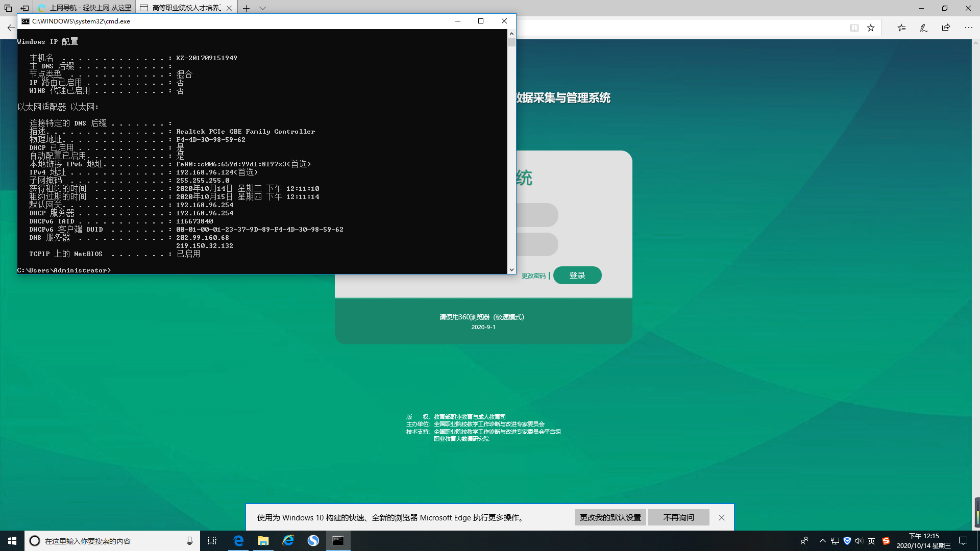Click the Task View taskbar icon
This screenshot has height=551, width=980.
tap(212, 541)
